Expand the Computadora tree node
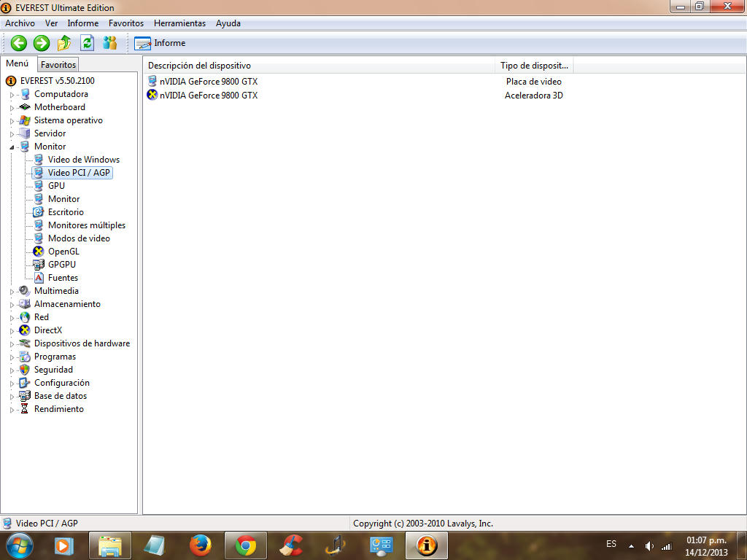 click(x=12, y=95)
